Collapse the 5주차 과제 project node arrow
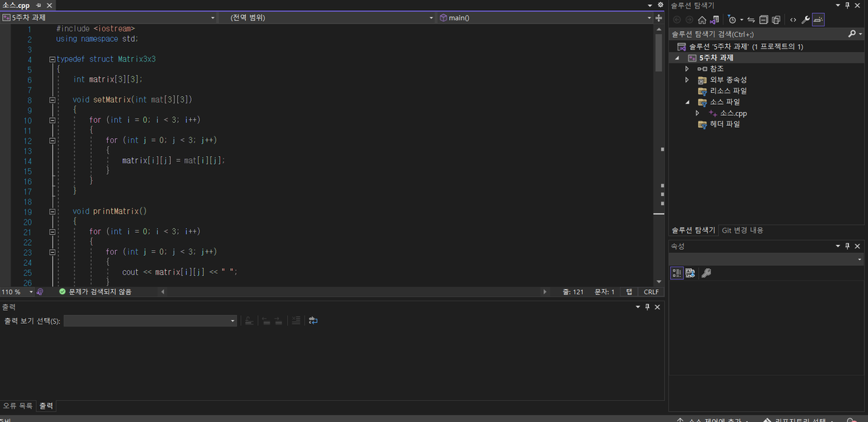This screenshot has width=868, height=422. pyautogui.click(x=677, y=58)
